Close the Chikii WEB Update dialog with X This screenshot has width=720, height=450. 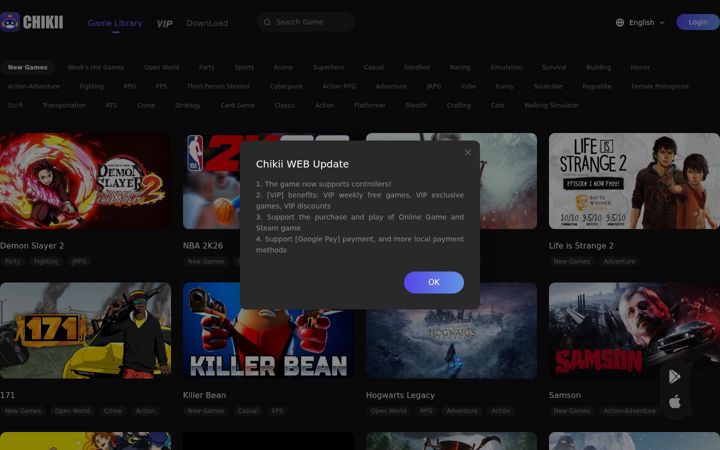coord(467,152)
